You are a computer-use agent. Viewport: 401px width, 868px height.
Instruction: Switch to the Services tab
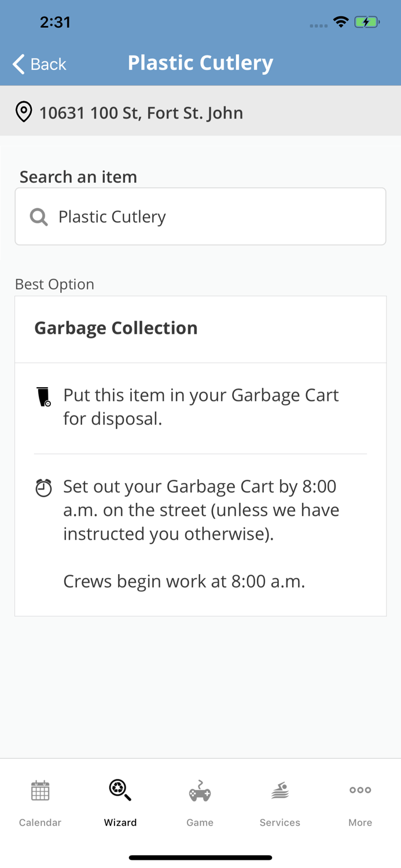[280, 801]
